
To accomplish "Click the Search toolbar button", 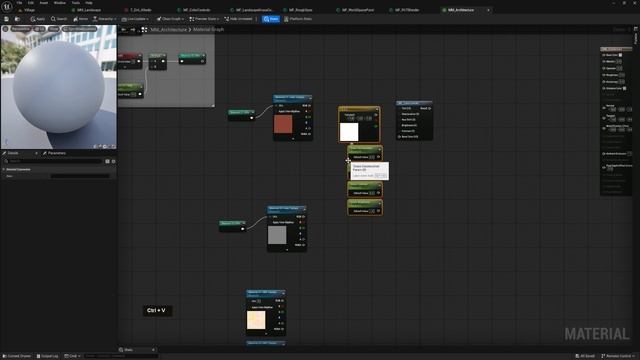I will (x=59, y=19).
